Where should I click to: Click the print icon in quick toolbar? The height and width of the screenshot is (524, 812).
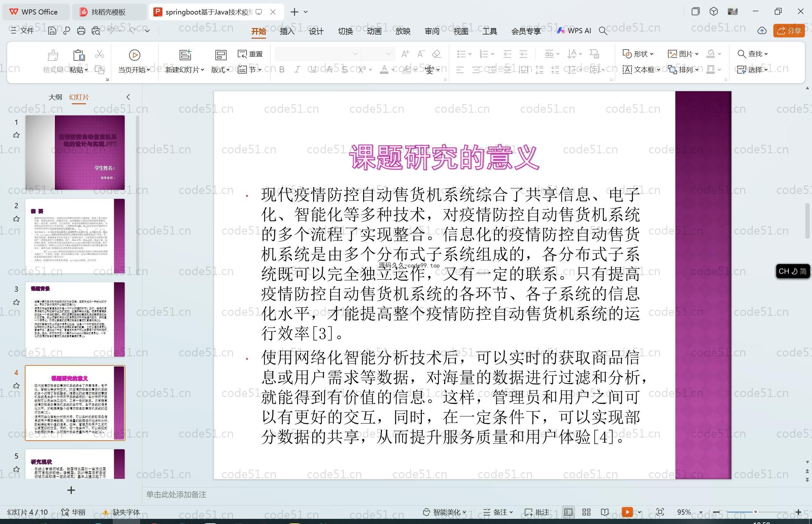point(81,31)
